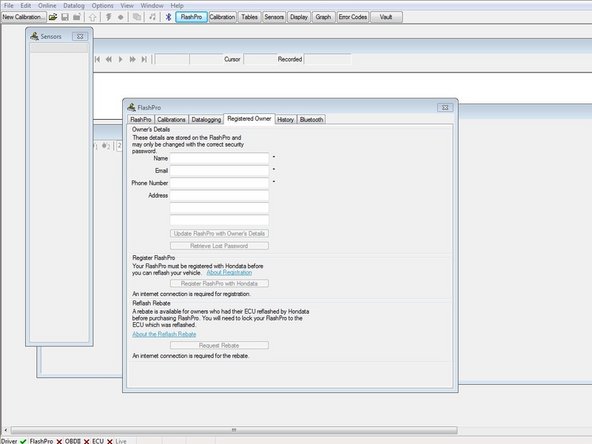
Task: Click the lightning bolt toolbar icon
Action: point(108,17)
